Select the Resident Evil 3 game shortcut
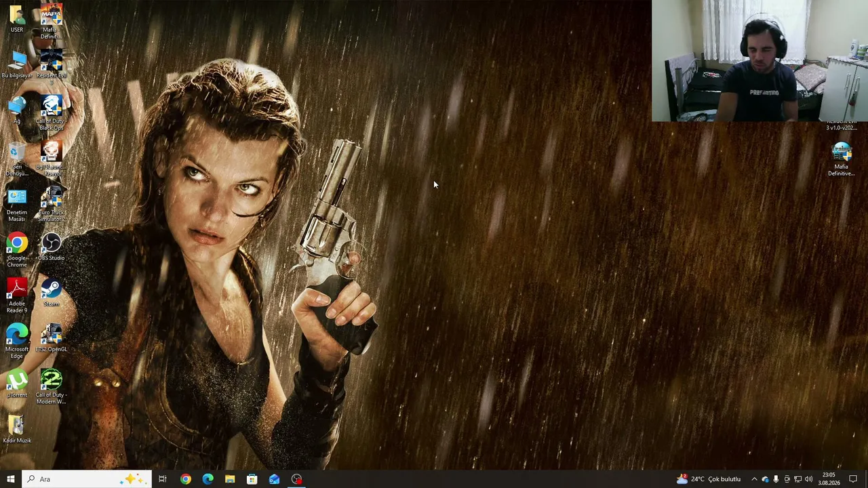The width and height of the screenshot is (868, 488). point(51,65)
